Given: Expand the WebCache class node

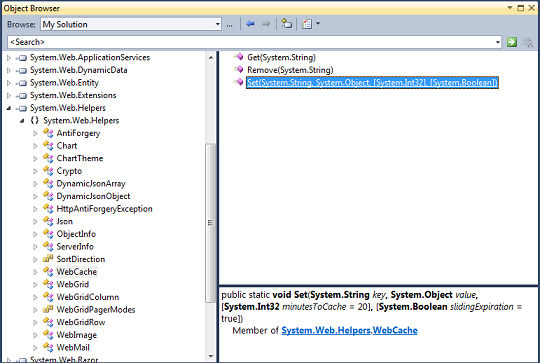Looking at the screenshot, I should pyautogui.click(x=35, y=272).
